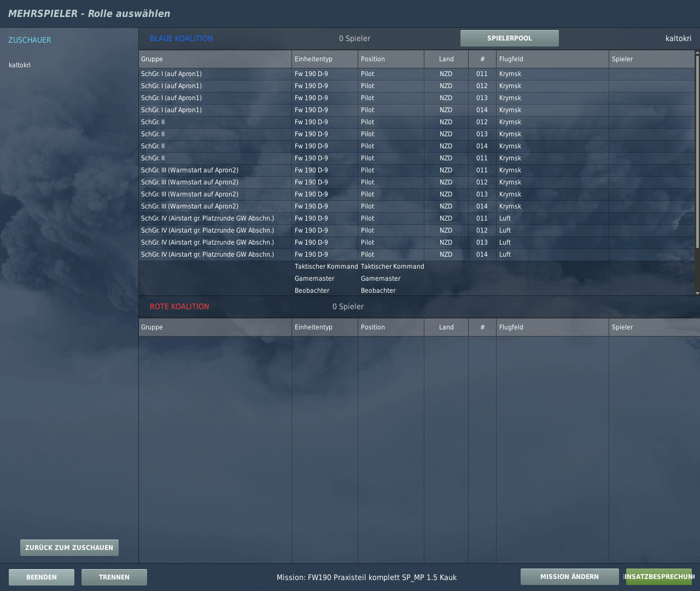The image size is (700, 591).
Task: Click BEENDEN to quit
Action: (x=42, y=577)
